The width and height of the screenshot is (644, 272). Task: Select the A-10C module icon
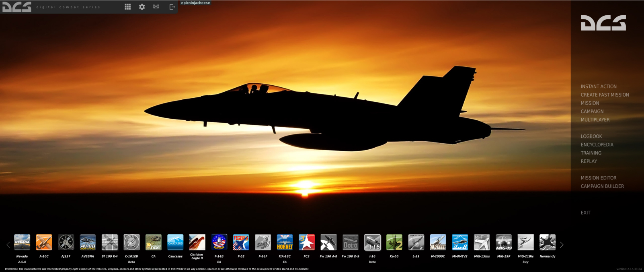point(44,243)
